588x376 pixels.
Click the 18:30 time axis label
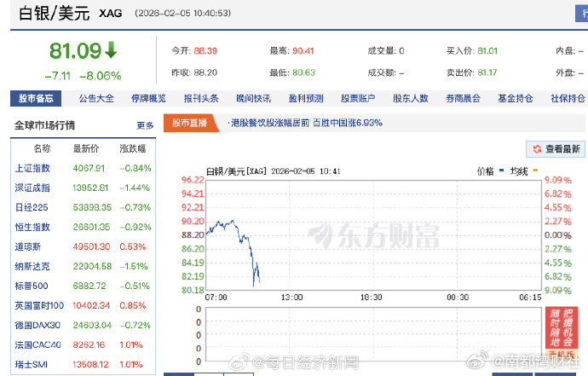coord(372,298)
